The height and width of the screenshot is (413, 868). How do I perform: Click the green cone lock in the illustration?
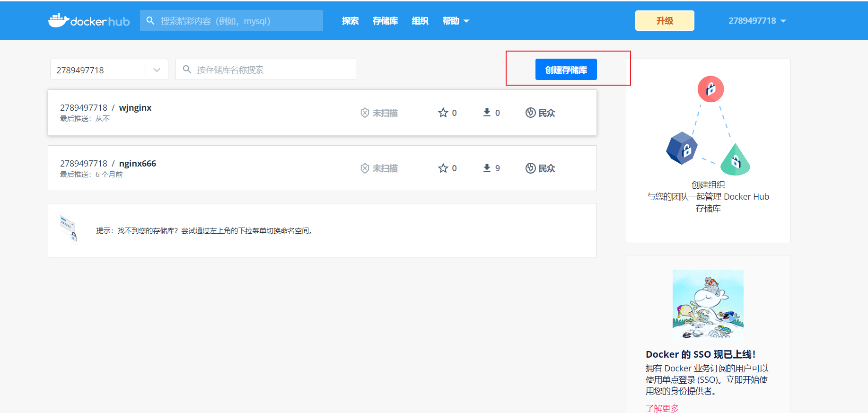click(x=735, y=159)
